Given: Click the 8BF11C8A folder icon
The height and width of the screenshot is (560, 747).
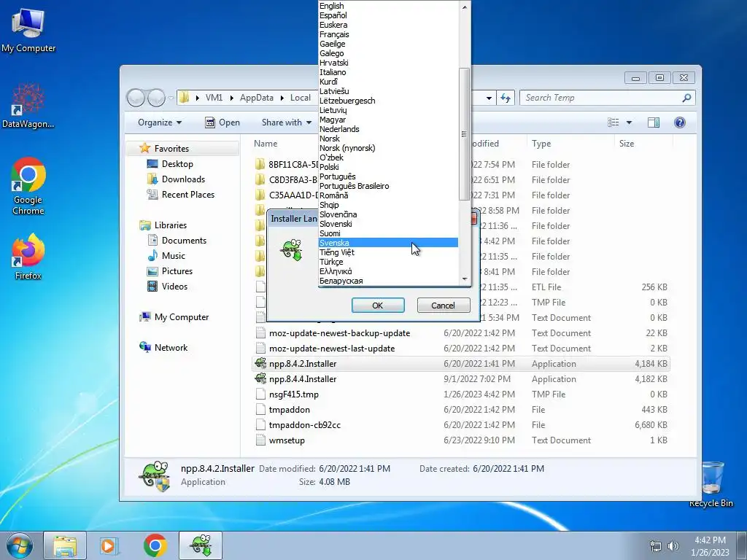Looking at the screenshot, I should click(x=260, y=165).
